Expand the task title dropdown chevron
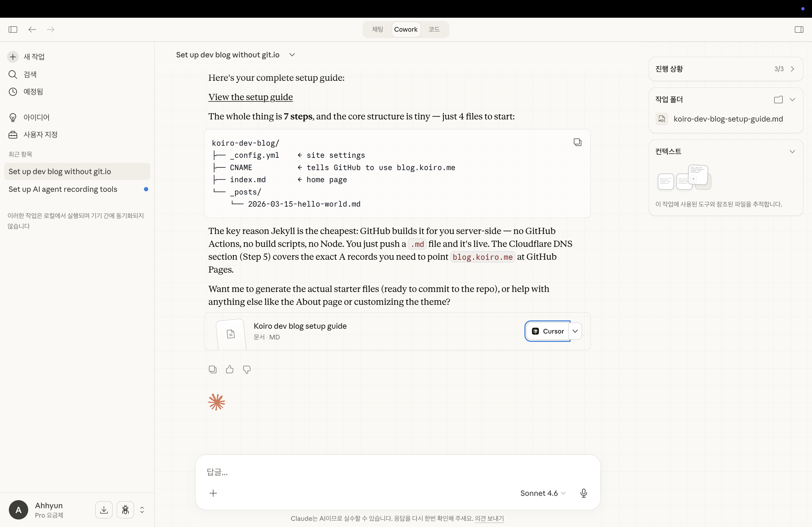Viewport: 812px width, 527px height. coord(292,55)
